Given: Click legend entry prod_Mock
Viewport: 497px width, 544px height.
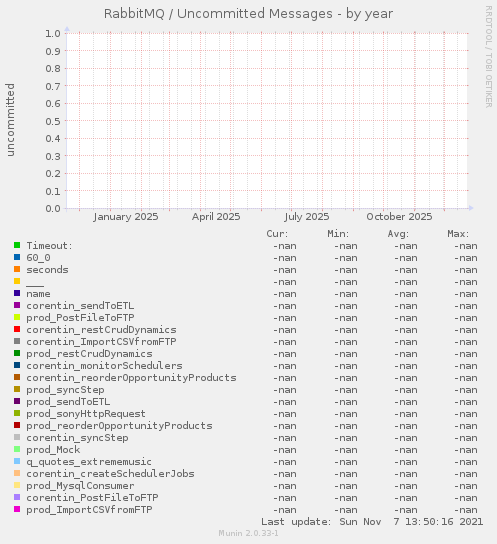Looking at the screenshot, I should tap(53, 450).
